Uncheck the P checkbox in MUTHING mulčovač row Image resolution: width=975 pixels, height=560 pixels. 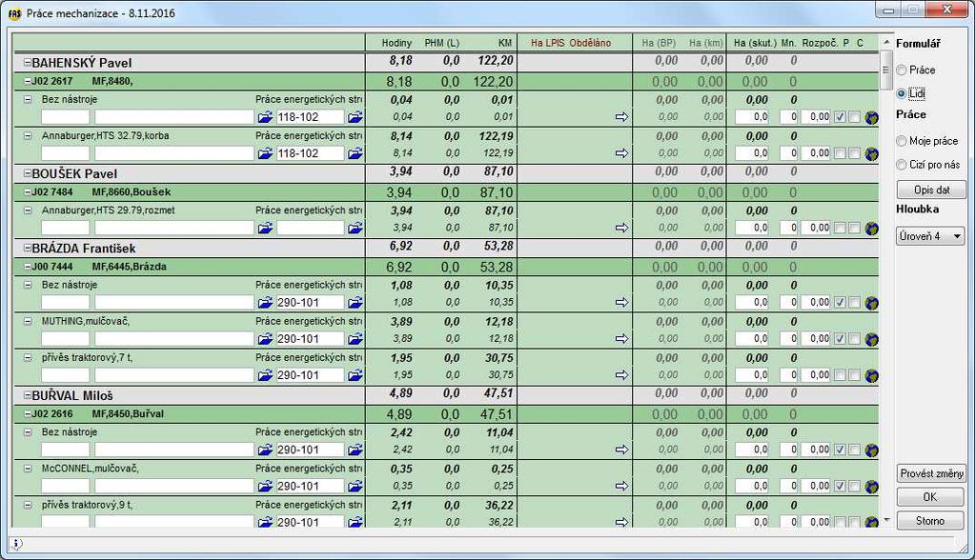[840, 339]
